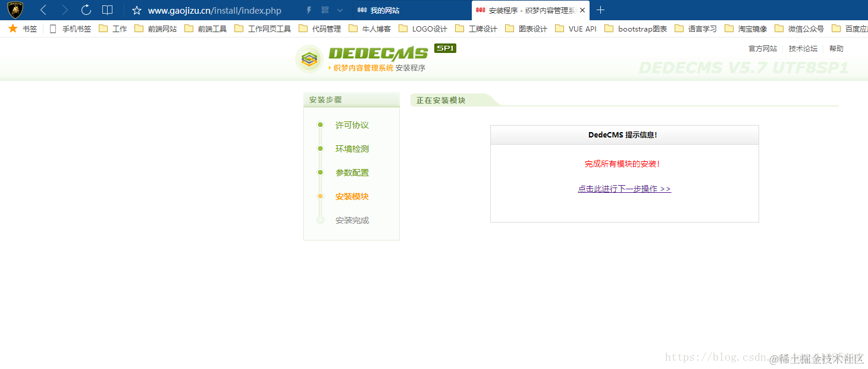
Task: Open a new tab with plus button
Action: (601, 10)
